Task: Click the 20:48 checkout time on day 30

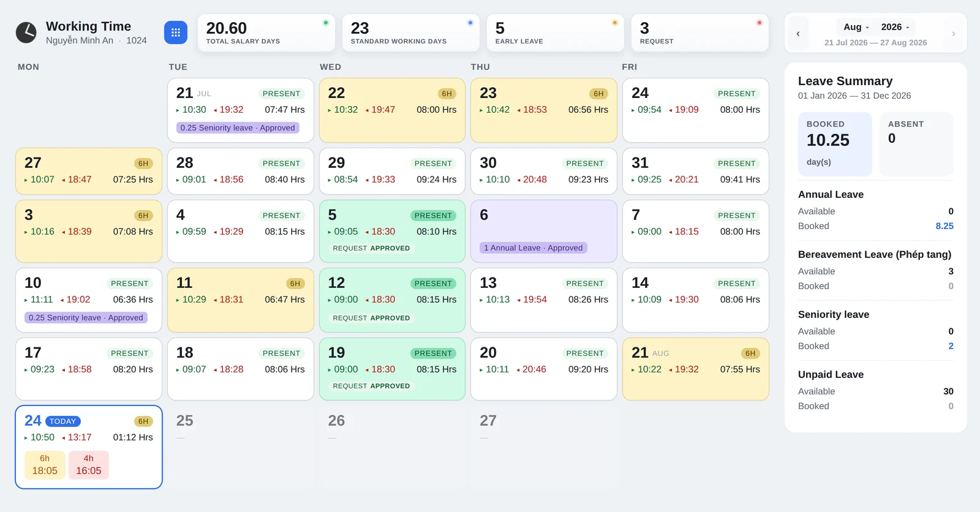Action: pyautogui.click(x=535, y=179)
